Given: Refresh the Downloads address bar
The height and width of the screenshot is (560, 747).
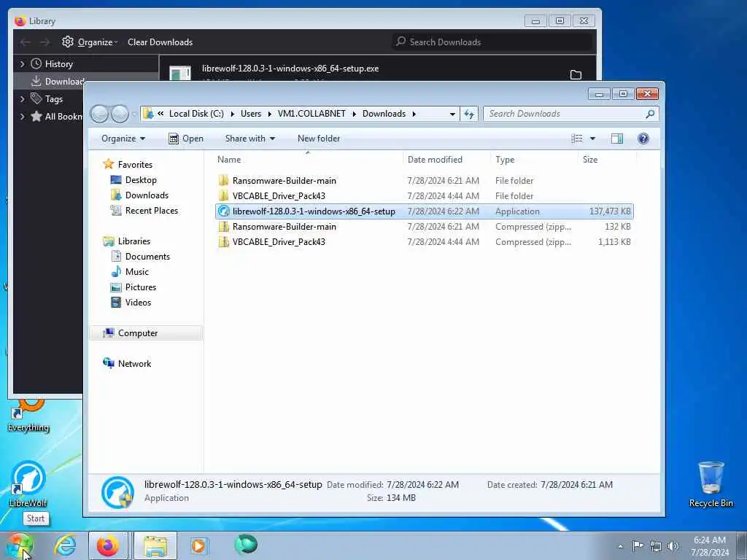Looking at the screenshot, I should coord(469,114).
